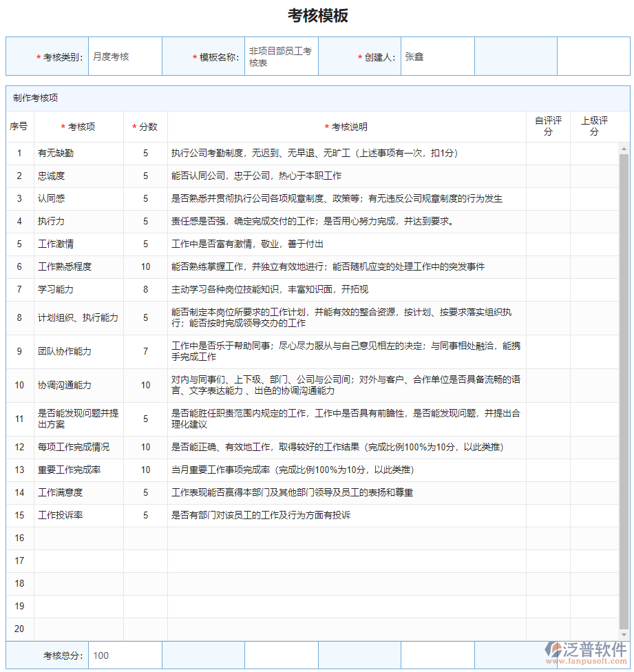Click the 考核类别 field showing 月度考核

(124, 56)
